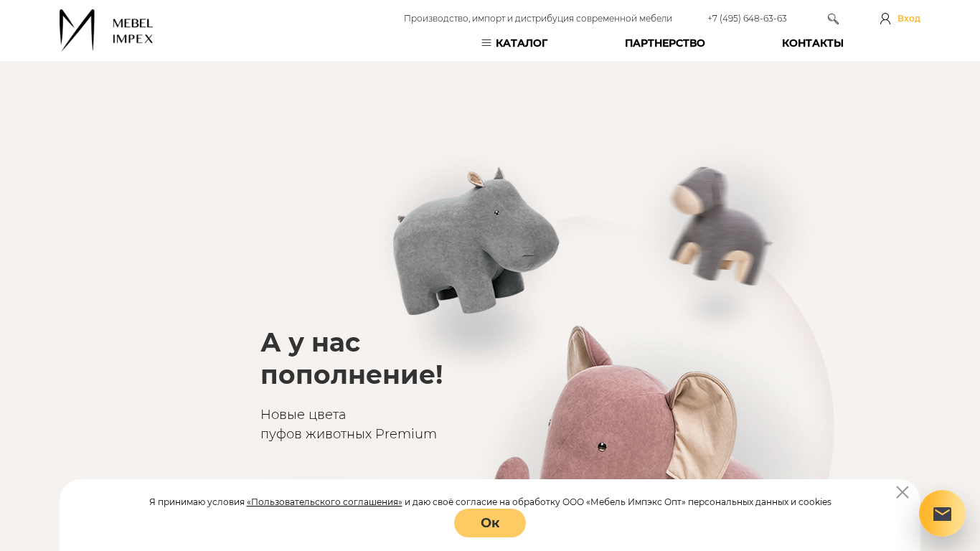Click the Вход login link
This screenshot has width=980, height=551.
[x=909, y=19]
